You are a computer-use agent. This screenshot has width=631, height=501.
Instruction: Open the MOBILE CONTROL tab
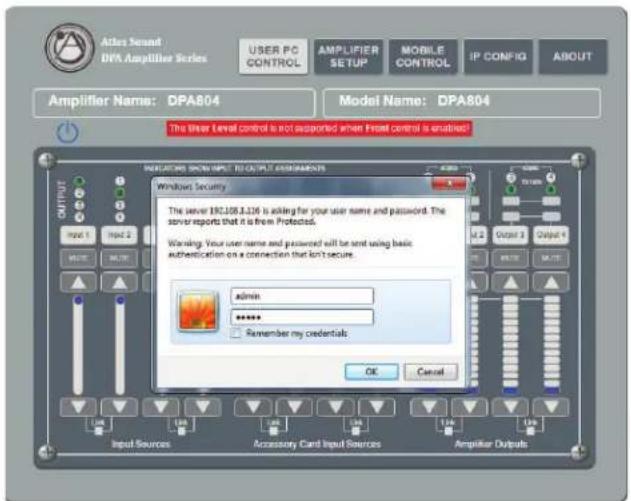point(423,56)
